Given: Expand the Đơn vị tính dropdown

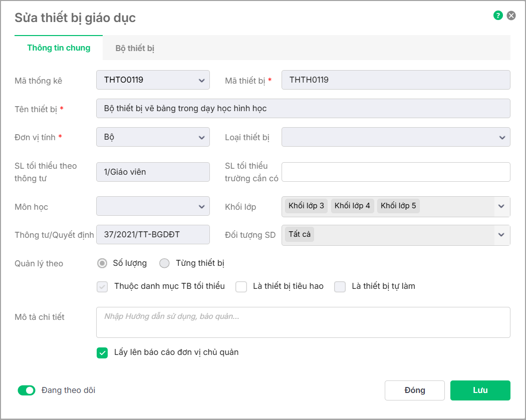Looking at the screenshot, I should pyautogui.click(x=201, y=137).
